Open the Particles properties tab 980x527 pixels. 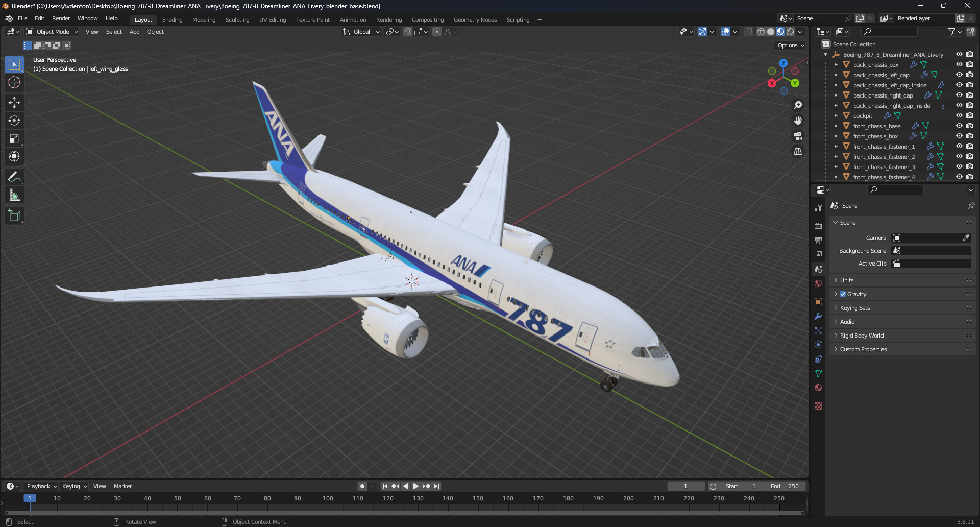click(818, 330)
